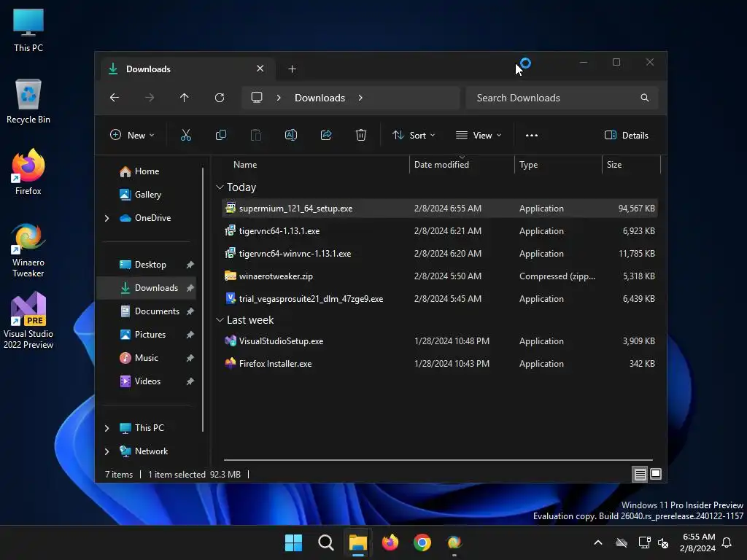
Task: Click the Paste clipboard icon
Action: click(x=256, y=135)
